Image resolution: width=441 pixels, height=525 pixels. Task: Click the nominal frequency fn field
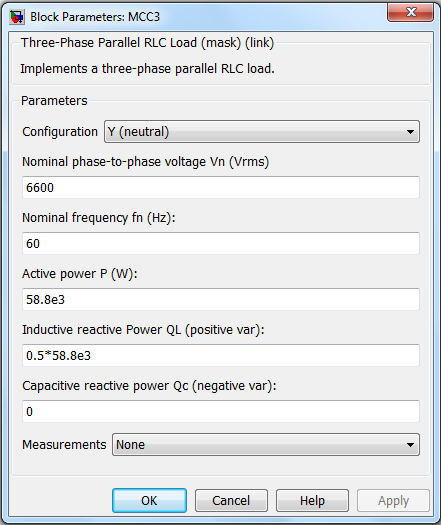[x=221, y=243]
